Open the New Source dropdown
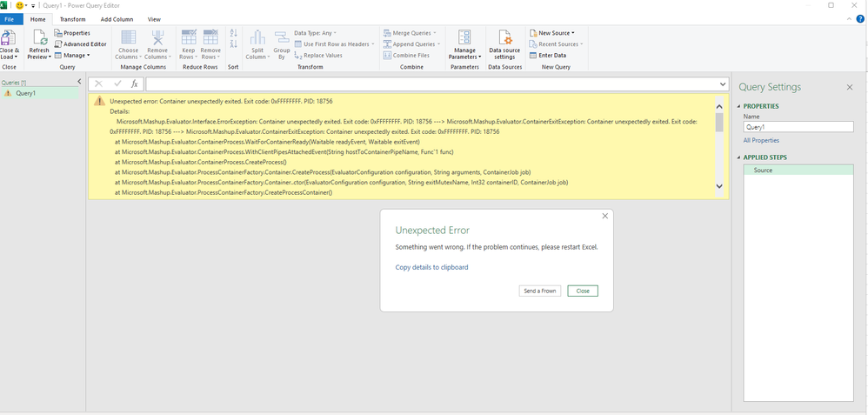The width and height of the screenshot is (868, 415). click(552, 33)
